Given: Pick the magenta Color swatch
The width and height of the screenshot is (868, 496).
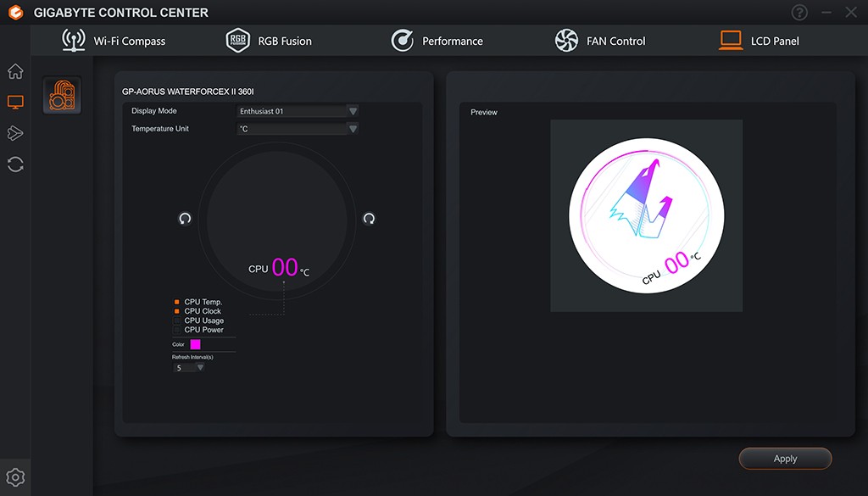Looking at the screenshot, I should pos(196,344).
